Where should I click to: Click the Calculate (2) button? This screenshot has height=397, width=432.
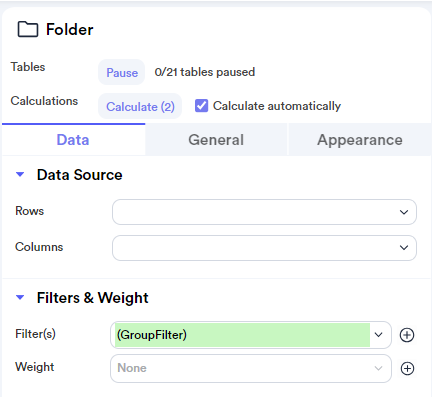pos(140,106)
